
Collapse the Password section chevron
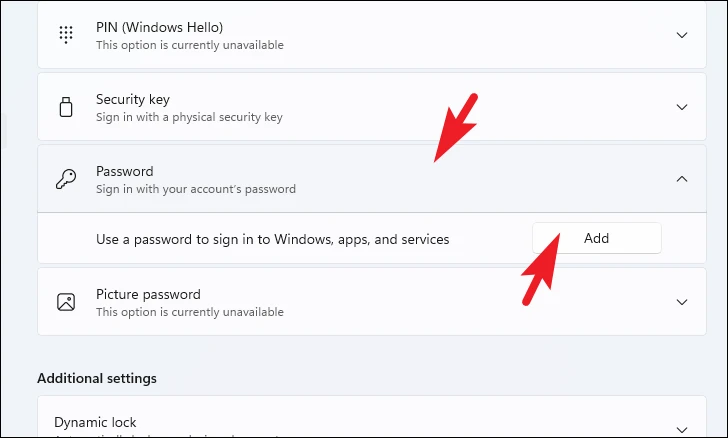[x=682, y=179]
